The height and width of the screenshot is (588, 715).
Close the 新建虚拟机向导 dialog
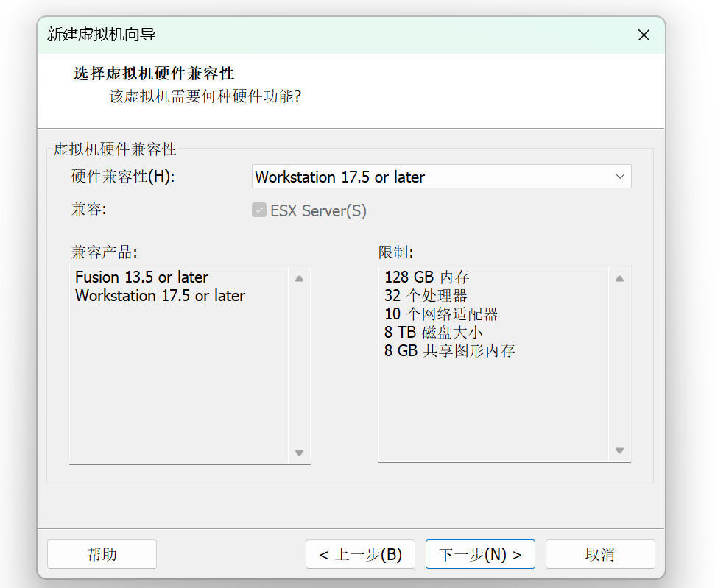(x=644, y=35)
